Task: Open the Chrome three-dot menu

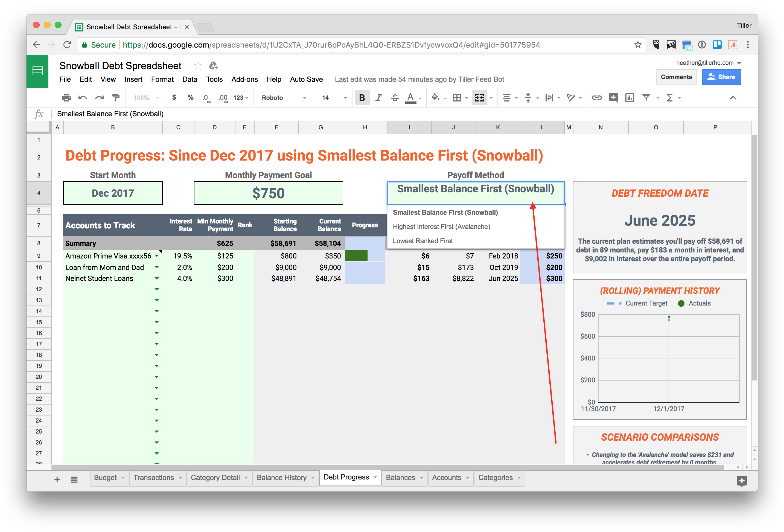Action: point(748,45)
